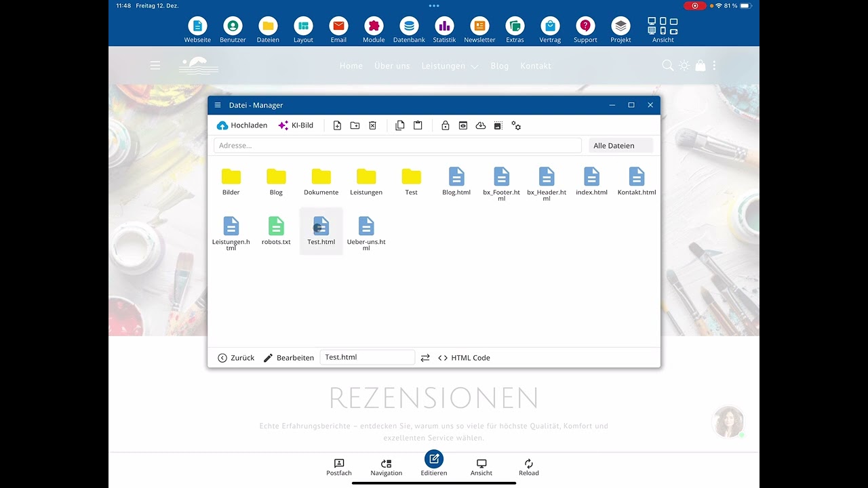
Task: Open the settings gears icon in toolbar
Action: (516, 125)
